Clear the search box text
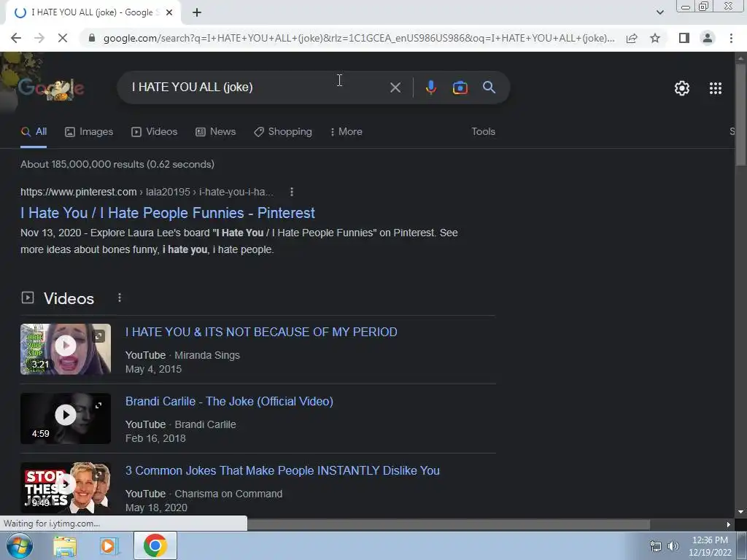Image resolution: width=747 pixels, height=560 pixels. 395,87
